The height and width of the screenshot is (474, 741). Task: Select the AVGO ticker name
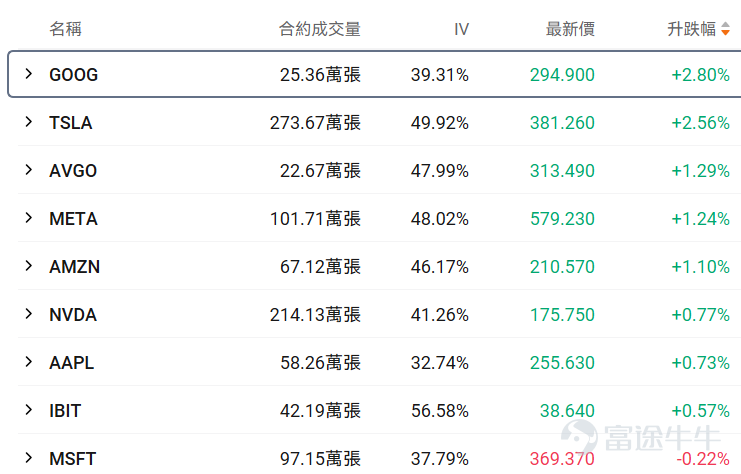click(73, 171)
